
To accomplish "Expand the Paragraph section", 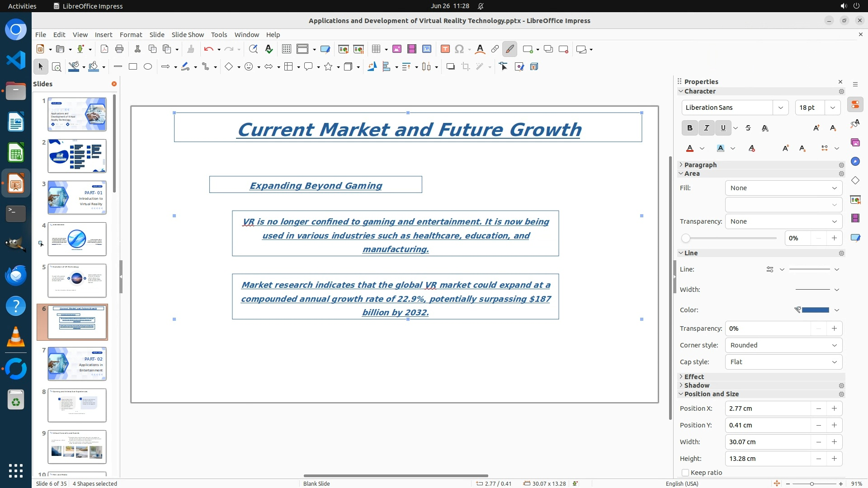I will [x=700, y=165].
